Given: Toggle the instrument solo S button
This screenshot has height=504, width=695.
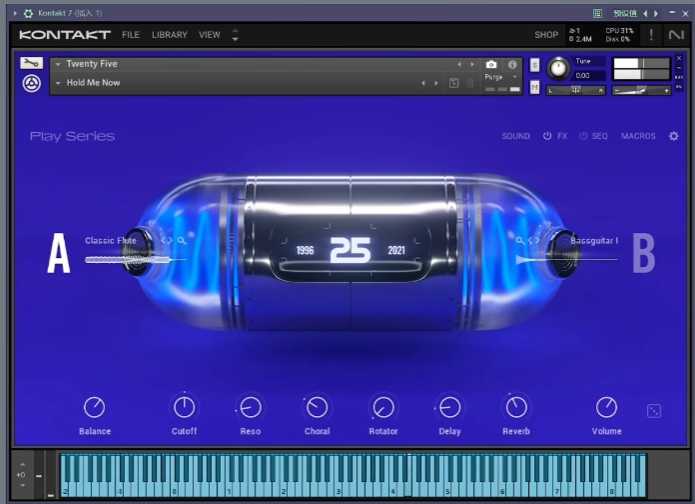Looking at the screenshot, I should [x=534, y=65].
